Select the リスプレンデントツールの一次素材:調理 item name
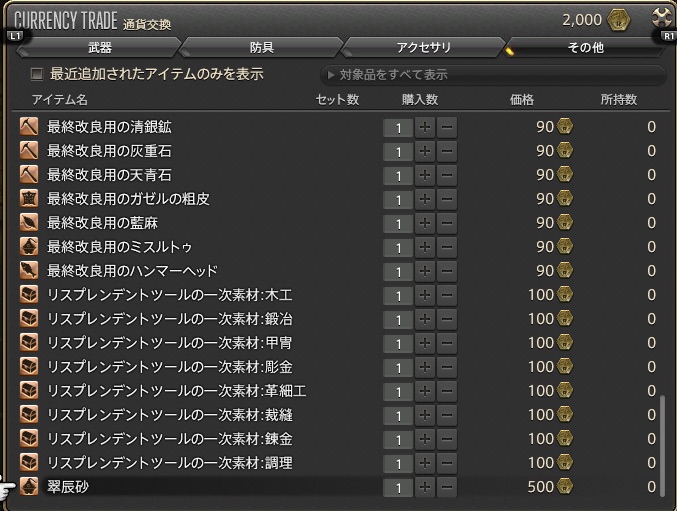677x511 pixels. pos(170,463)
